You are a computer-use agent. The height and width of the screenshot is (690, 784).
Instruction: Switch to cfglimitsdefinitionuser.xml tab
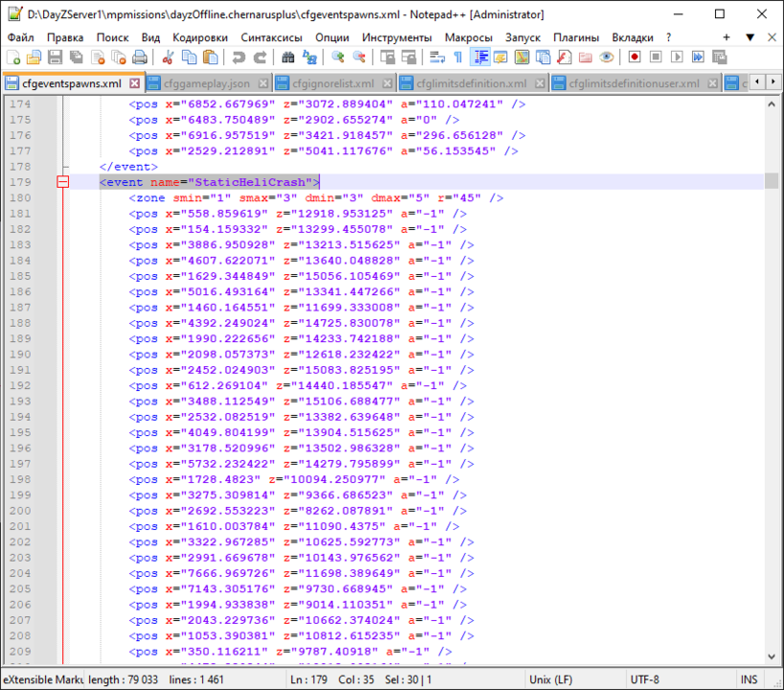coord(634,83)
